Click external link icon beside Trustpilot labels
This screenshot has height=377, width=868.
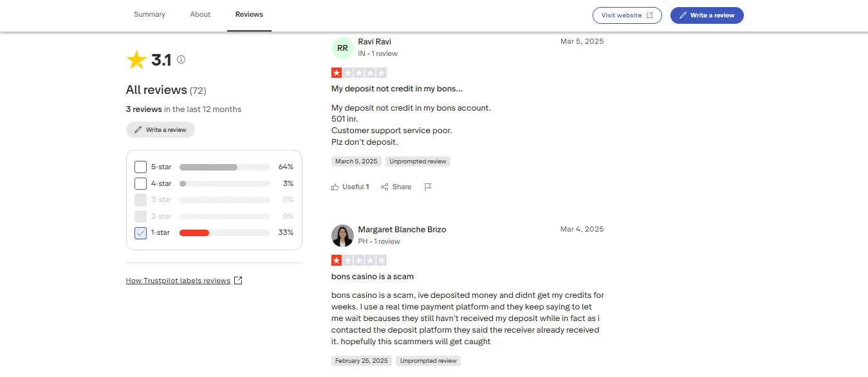click(x=238, y=280)
